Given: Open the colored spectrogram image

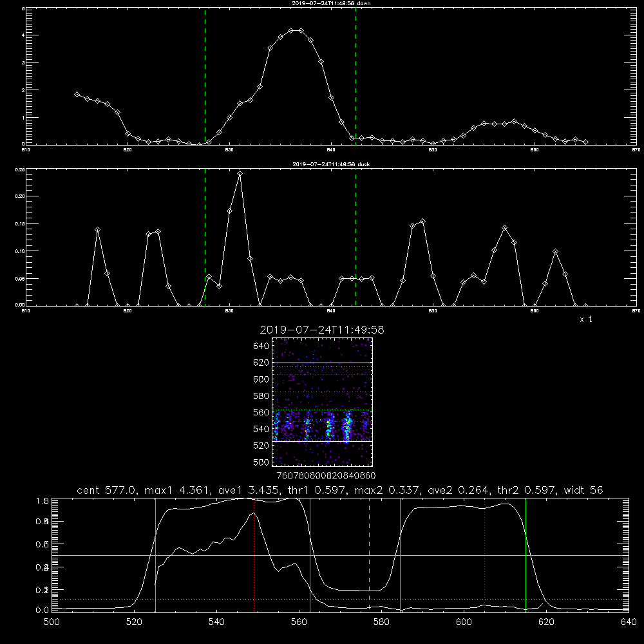Looking at the screenshot, I should [x=323, y=402].
